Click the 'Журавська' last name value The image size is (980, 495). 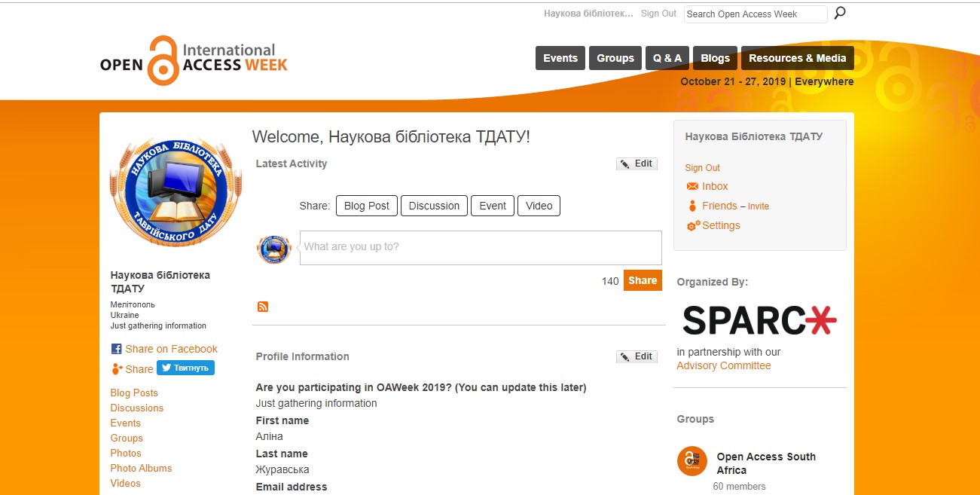click(x=282, y=469)
